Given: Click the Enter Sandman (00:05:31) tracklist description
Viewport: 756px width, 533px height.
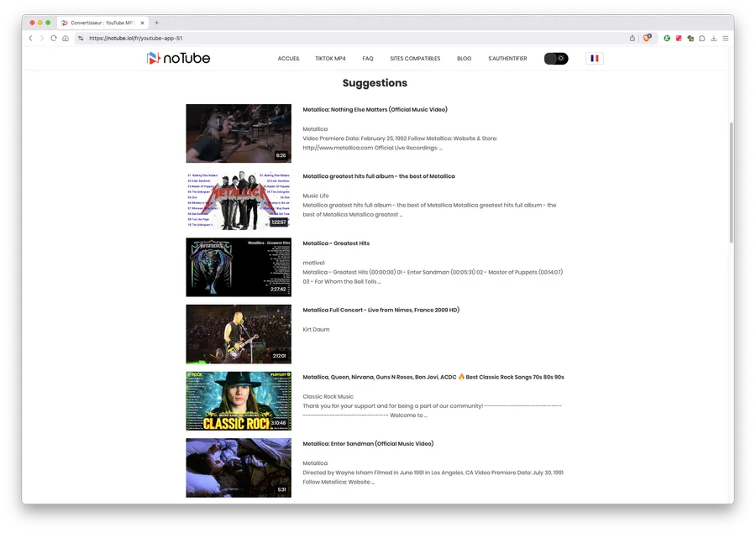Looking at the screenshot, I should coord(433,277).
